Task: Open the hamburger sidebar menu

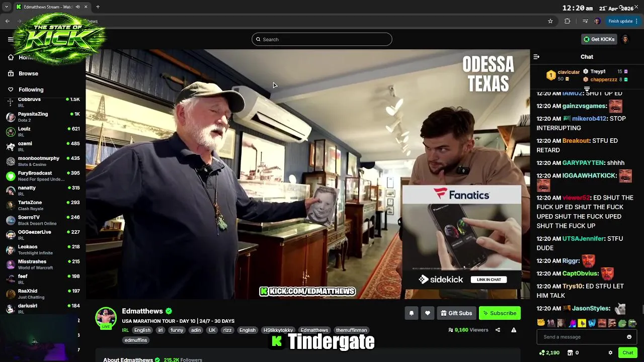Action: tap(11, 39)
